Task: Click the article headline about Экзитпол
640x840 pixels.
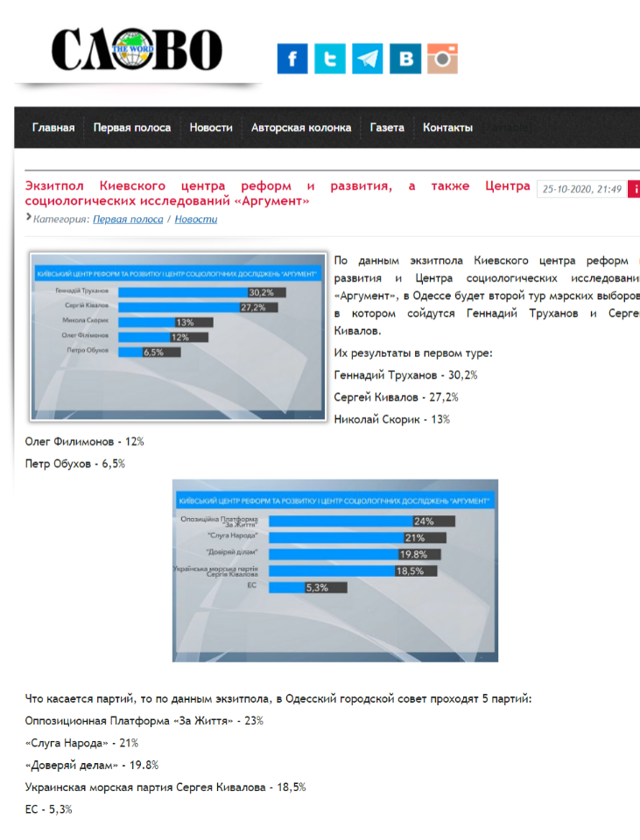Action: tap(278, 193)
